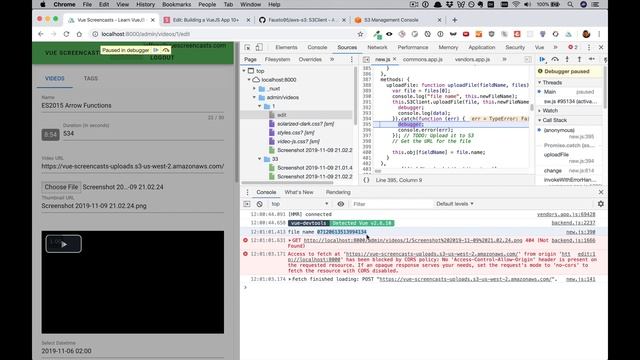The width and height of the screenshot is (640, 360).
Task: Switch to the TAGS tab
Action: [91, 78]
